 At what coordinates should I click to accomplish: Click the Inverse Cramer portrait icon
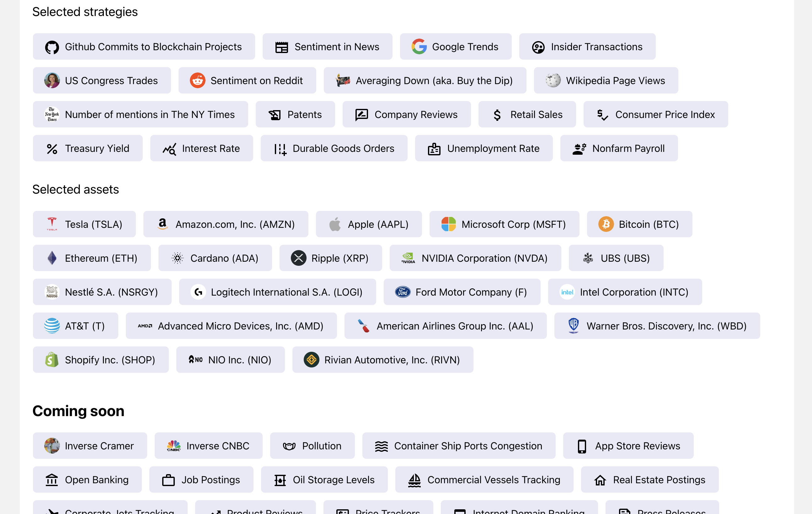coord(52,446)
